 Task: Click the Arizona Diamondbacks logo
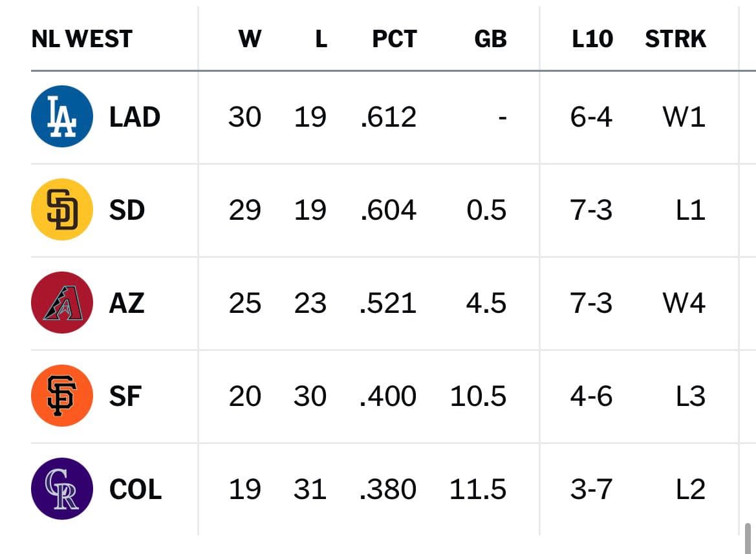[61, 303]
